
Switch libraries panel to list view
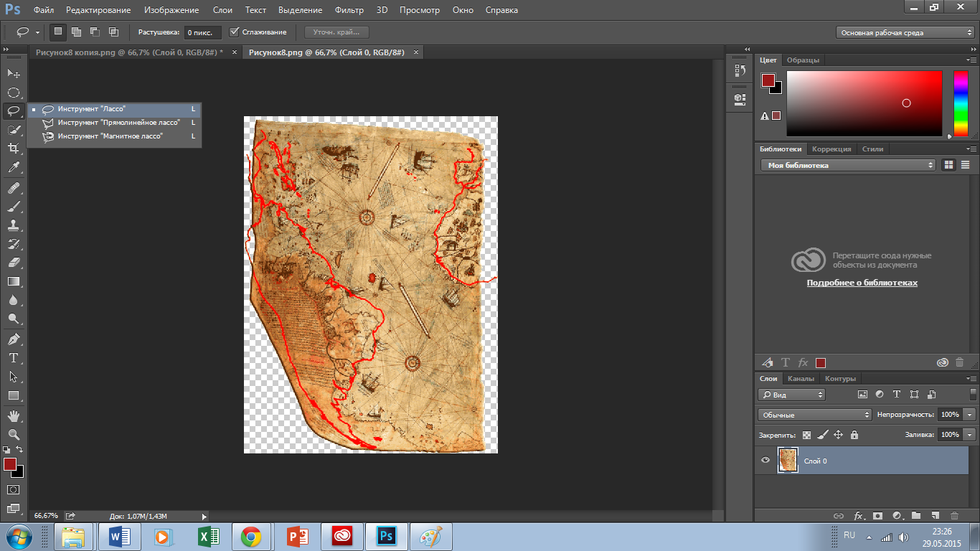(x=964, y=165)
